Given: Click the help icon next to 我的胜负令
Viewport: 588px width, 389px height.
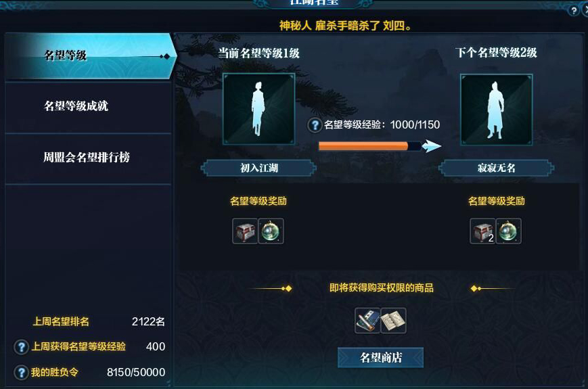Looking at the screenshot, I should pos(22,373).
